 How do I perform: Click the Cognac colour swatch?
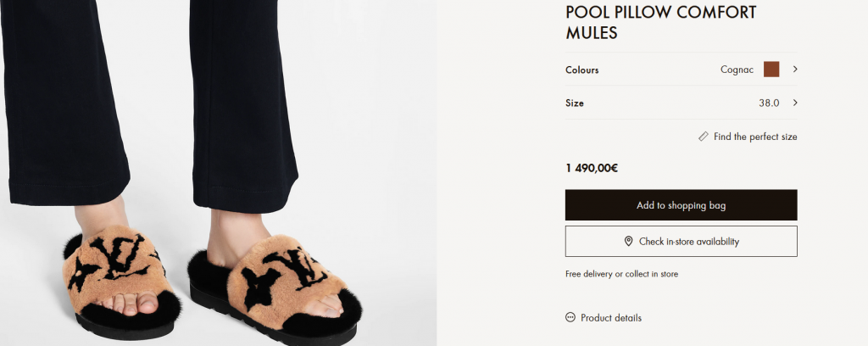click(771, 70)
